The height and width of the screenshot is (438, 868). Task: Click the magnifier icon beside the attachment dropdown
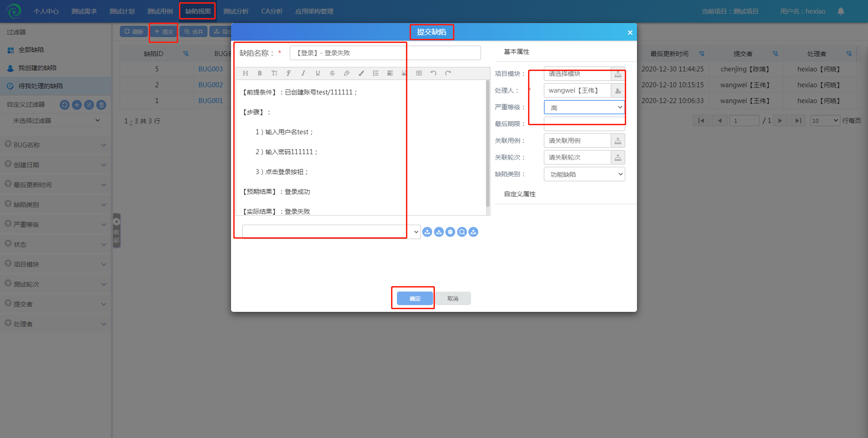(x=462, y=232)
